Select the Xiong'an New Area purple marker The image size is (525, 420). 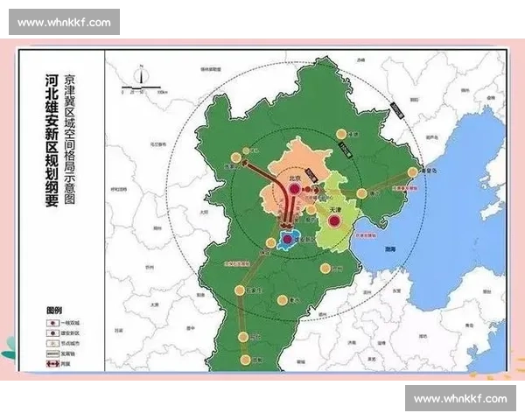288,238
